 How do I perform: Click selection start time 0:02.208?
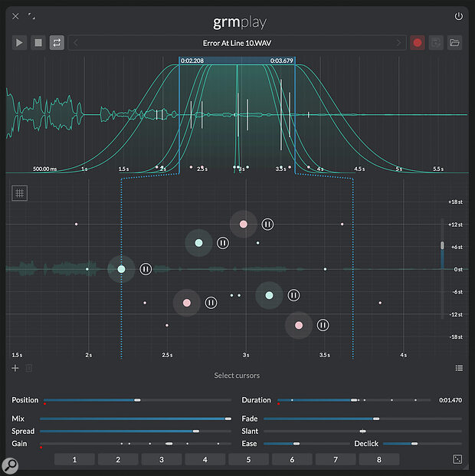192,61
